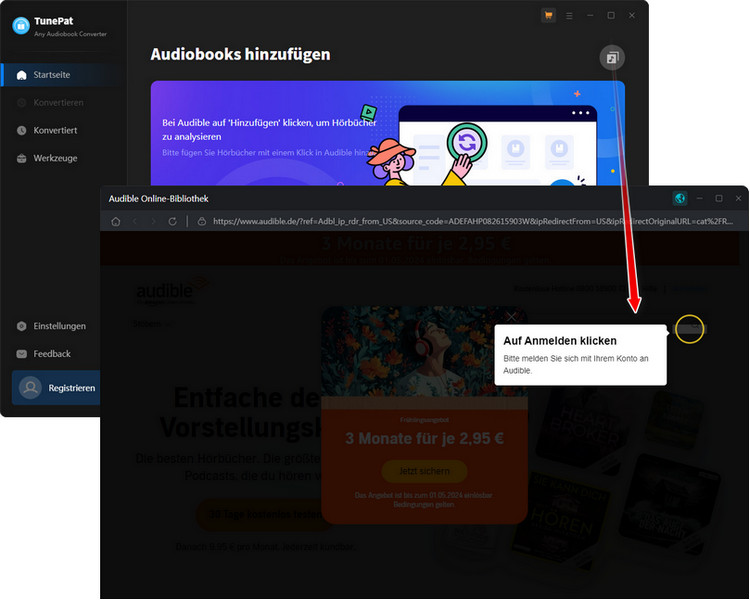
Task: Click the Registrieren user avatar icon
Action: (30, 388)
